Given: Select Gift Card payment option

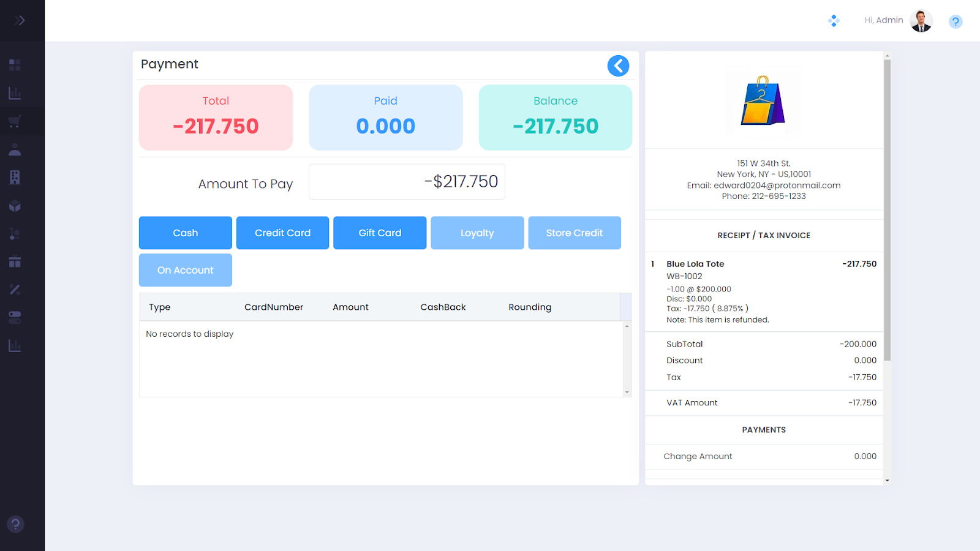Looking at the screenshot, I should (380, 233).
